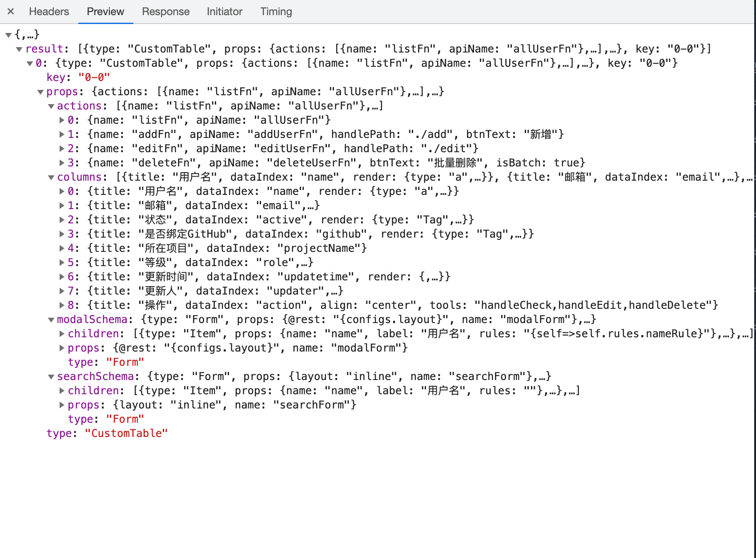Switch to the Headers tab
Viewport: 756px width, 558px height.
pyautogui.click(x=49, y=12)
